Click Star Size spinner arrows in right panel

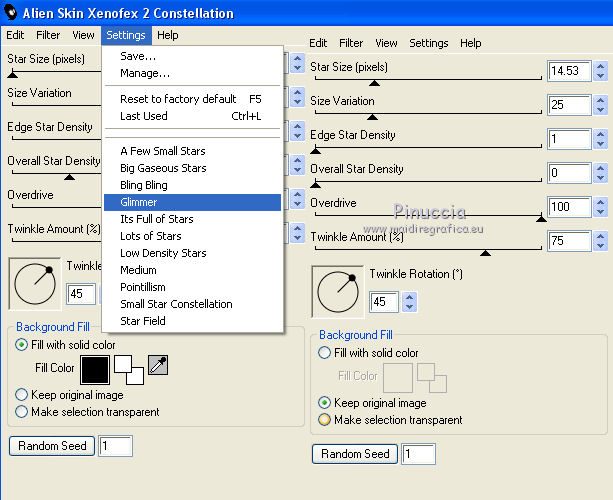pyautogui.click(x=603, y=70)
